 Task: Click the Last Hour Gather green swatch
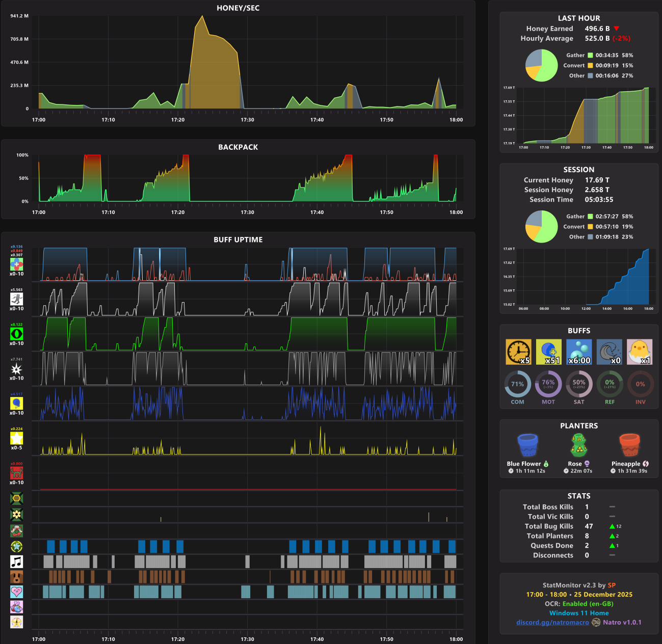[590, 56]
